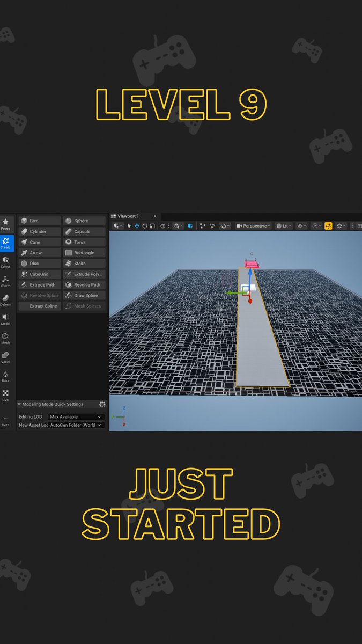Select the pink object at road end
362x644 pixels.
coord(252,264)
